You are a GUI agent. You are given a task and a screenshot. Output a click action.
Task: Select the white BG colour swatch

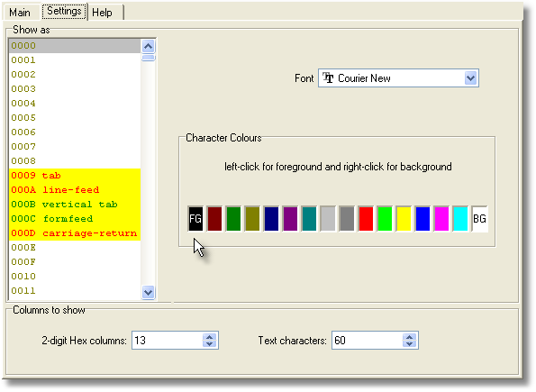479,219
